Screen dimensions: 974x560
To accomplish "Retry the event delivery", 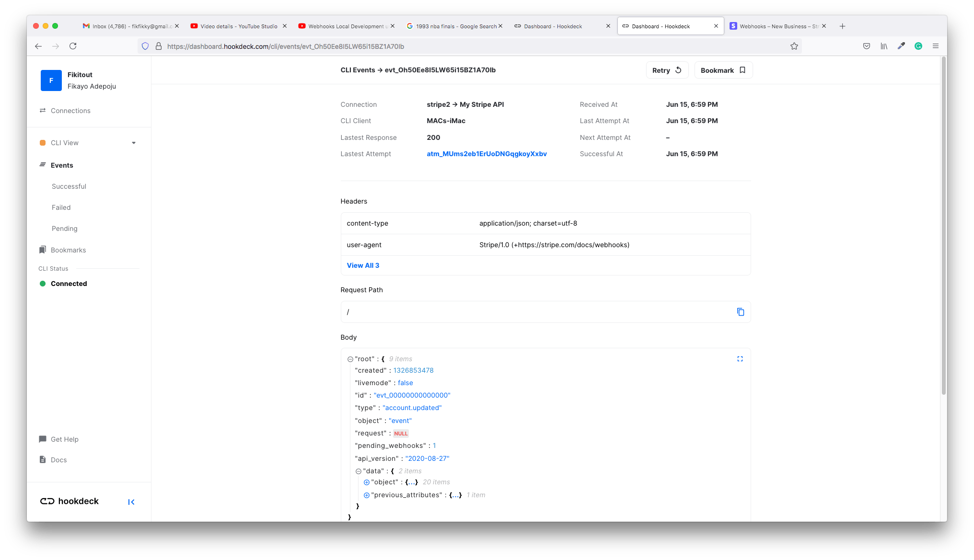I will click(667, 70).
